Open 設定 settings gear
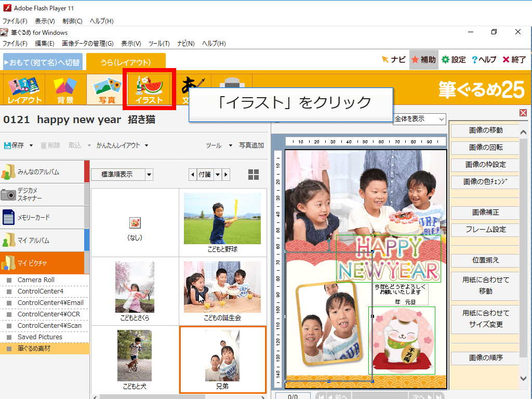The image size is (532, 399). 454,60
